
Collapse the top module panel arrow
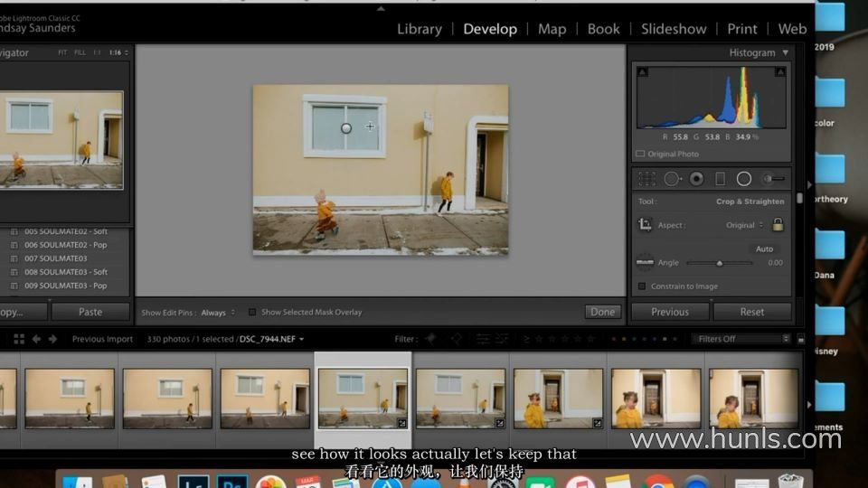(x=381, y=8)
